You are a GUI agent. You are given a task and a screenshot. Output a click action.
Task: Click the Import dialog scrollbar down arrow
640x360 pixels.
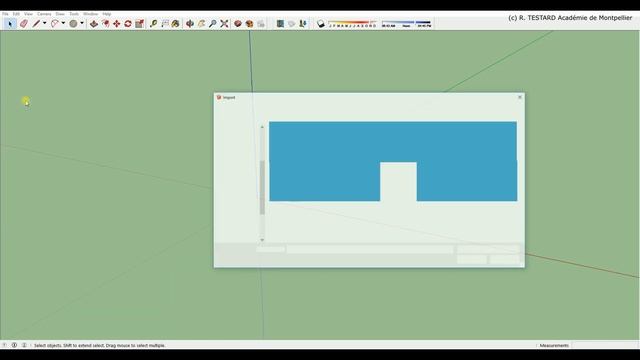click(262, 240)
